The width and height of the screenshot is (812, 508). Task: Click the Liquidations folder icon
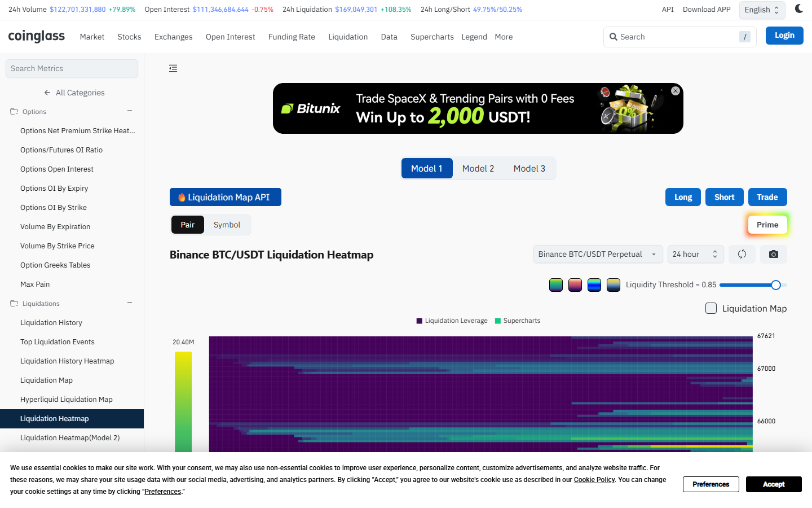14,304
